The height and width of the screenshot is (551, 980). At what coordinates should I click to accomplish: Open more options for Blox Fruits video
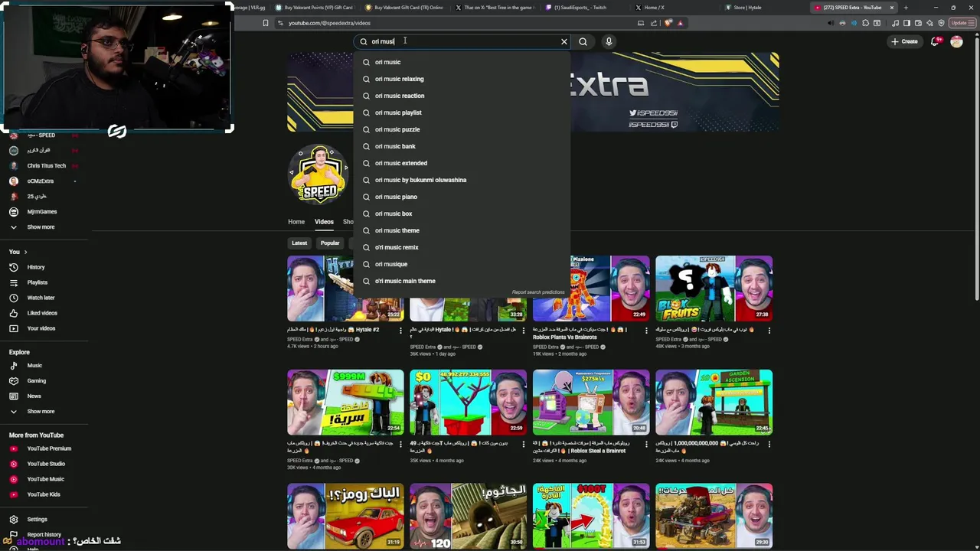point(769,331)
